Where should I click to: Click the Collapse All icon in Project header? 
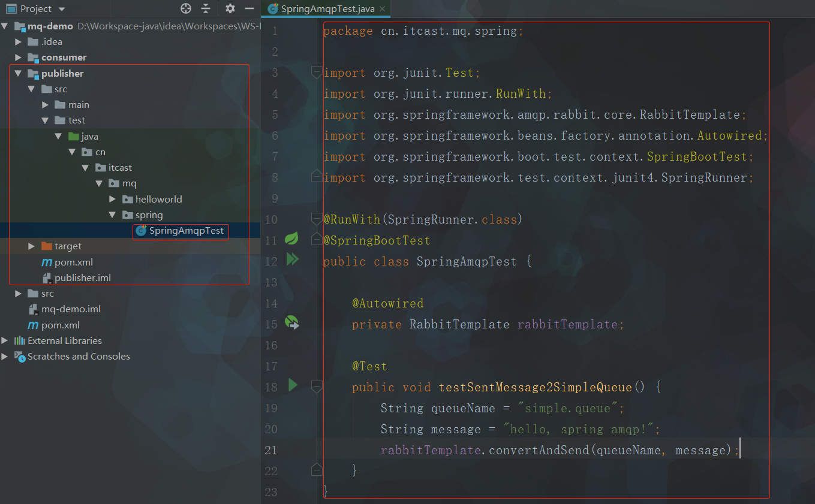click(206, 8)
